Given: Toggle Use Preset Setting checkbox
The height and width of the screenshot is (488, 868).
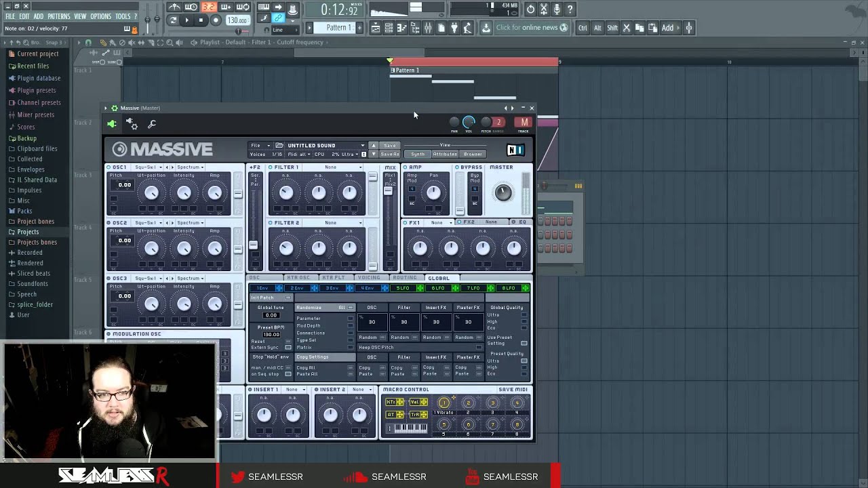Looking at the screenshot, I should pyautogui.click(x=524, y=343).
